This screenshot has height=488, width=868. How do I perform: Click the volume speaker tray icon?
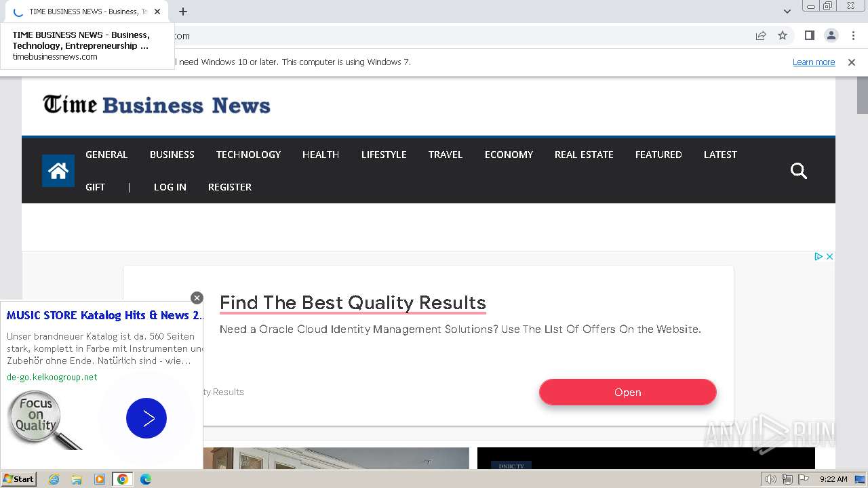click(x=771, y=479)
